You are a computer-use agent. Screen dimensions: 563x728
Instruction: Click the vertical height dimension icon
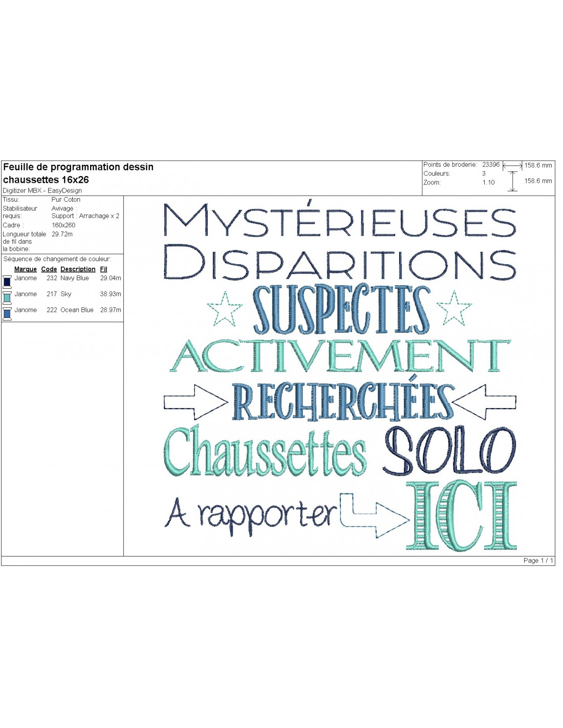[x=512, y=181]
